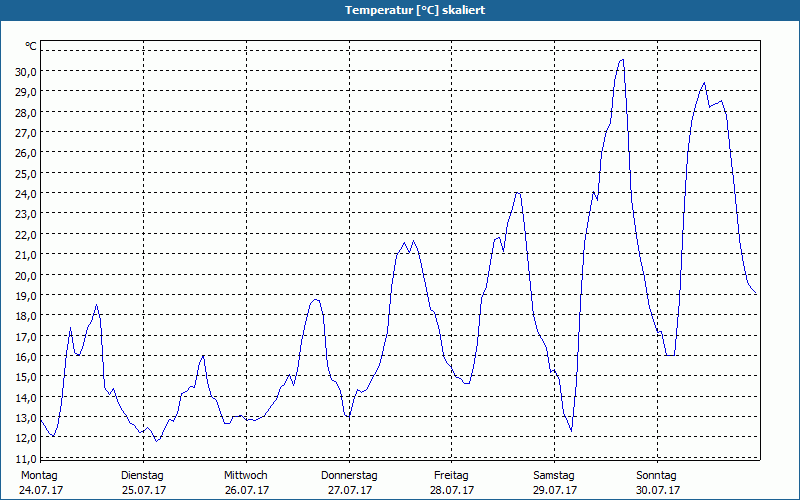Select the 13,0 y-axis value

[26, 417]
